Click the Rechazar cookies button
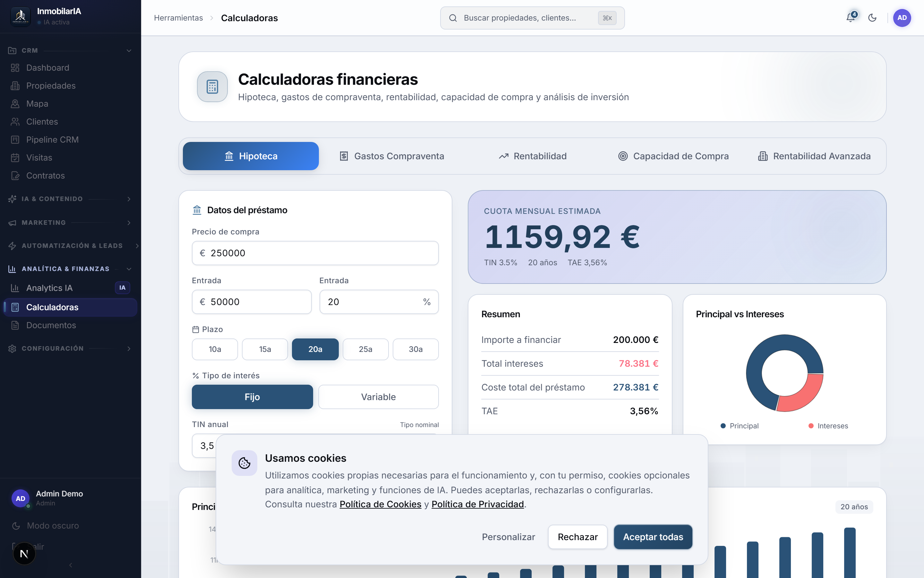 pyautogui.click(x=578, y=537)
